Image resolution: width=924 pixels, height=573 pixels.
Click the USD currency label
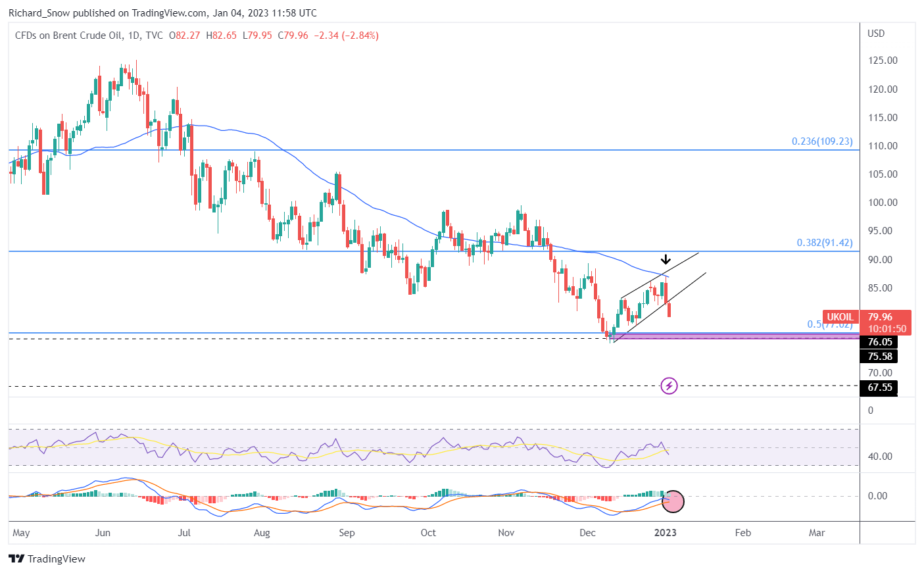(876, 34)
